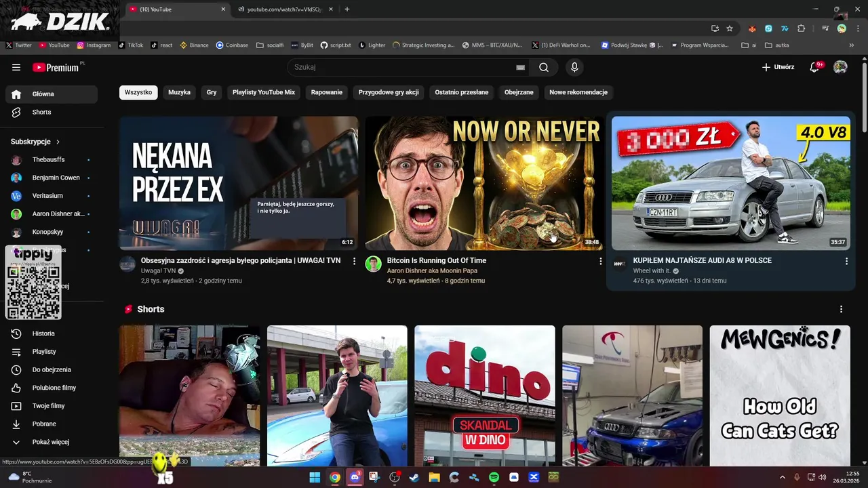Open Steam from the taskbar
The image size is (868, 488).
(414, 477)
